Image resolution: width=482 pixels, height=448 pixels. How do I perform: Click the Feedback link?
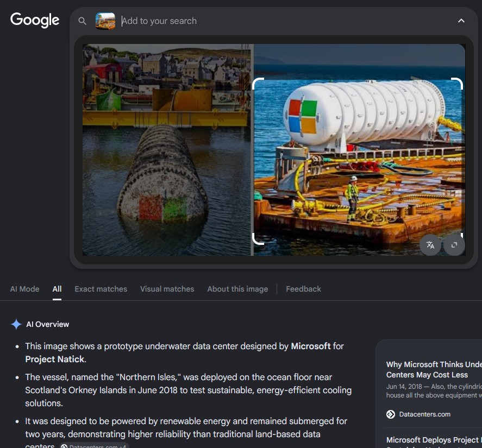[x=303, y=289]
